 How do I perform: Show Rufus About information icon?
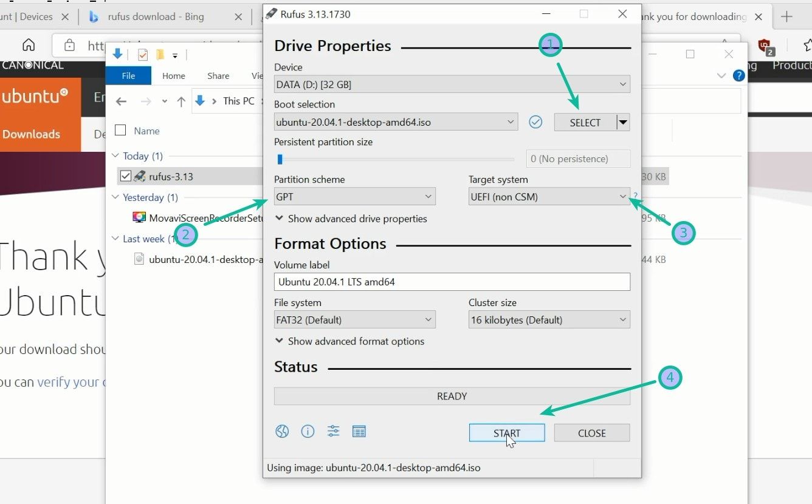point(308,432)
